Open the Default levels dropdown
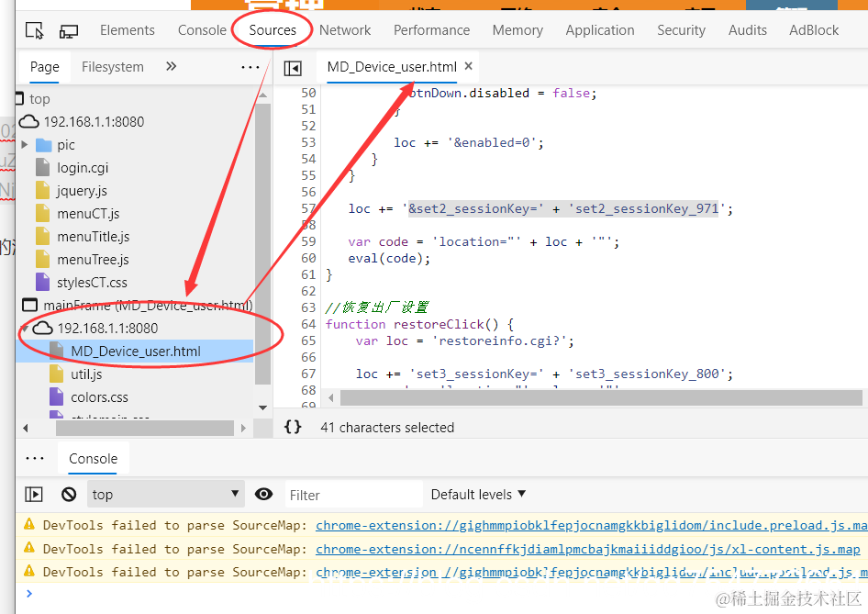868x614 pixels. point(478,495)
